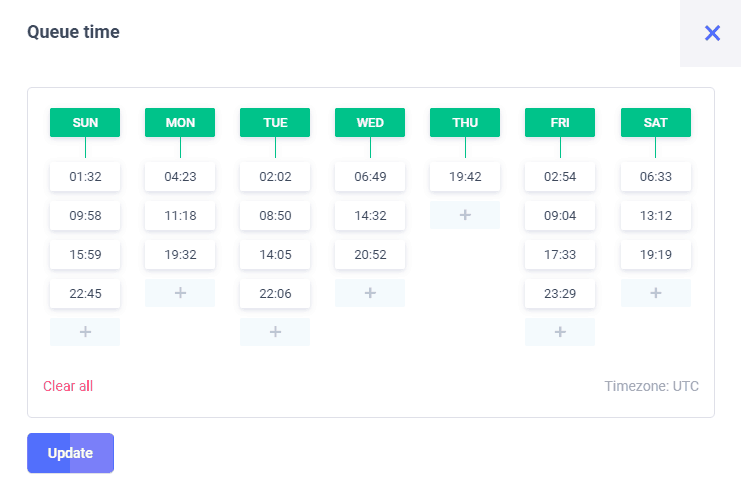Viewport: 741px width, 487px height.
Task: Select the 19:19 Saturday time slot
Action: pos(656,255)
